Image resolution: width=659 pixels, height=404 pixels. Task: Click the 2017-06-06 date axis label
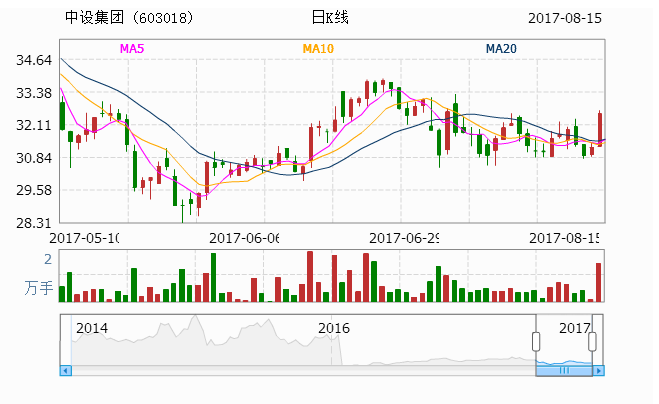point(244,238)
